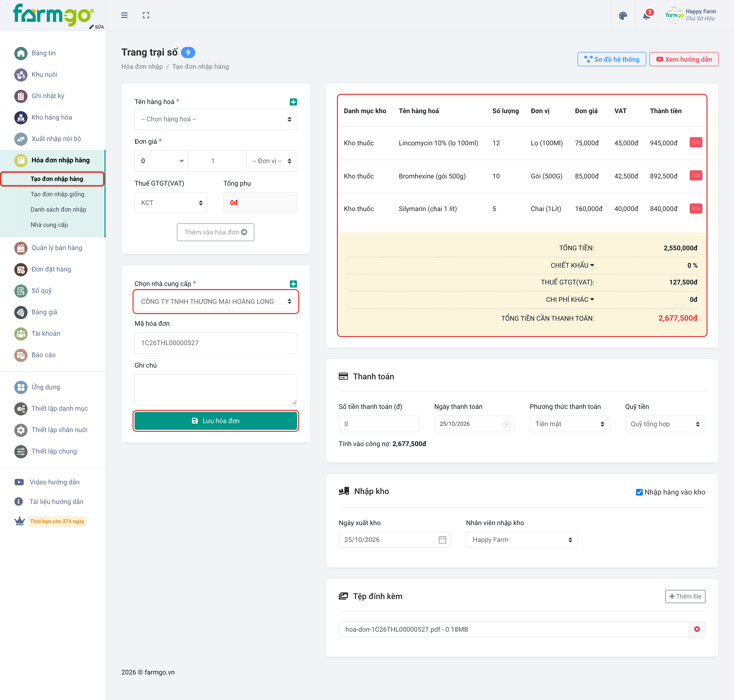Expand CHI PHÍ KHÁC options
734x700 pixels.
click(570, 299)
